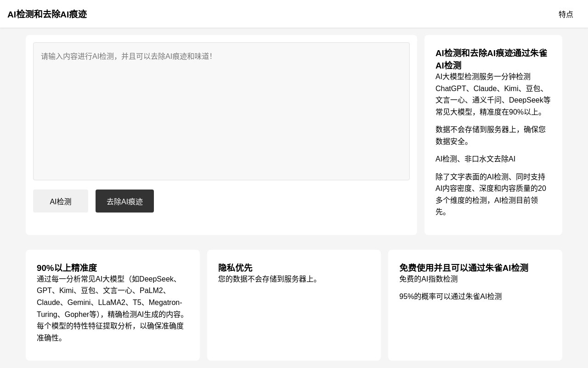Open the 特点 navigation link
Screen dimensions: 588x368
pyautogui.click(x=565, y=14)
